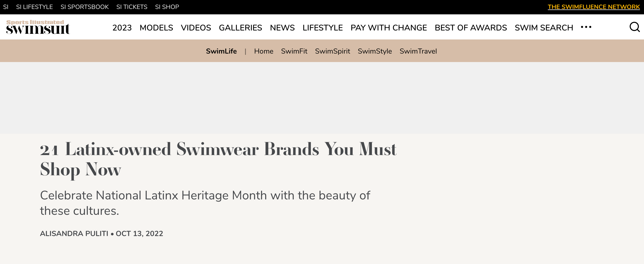
Task: Click subtitle Celebrate National Latinx Heritage Month
Action: pyautogui.click(x=205, y=203)
